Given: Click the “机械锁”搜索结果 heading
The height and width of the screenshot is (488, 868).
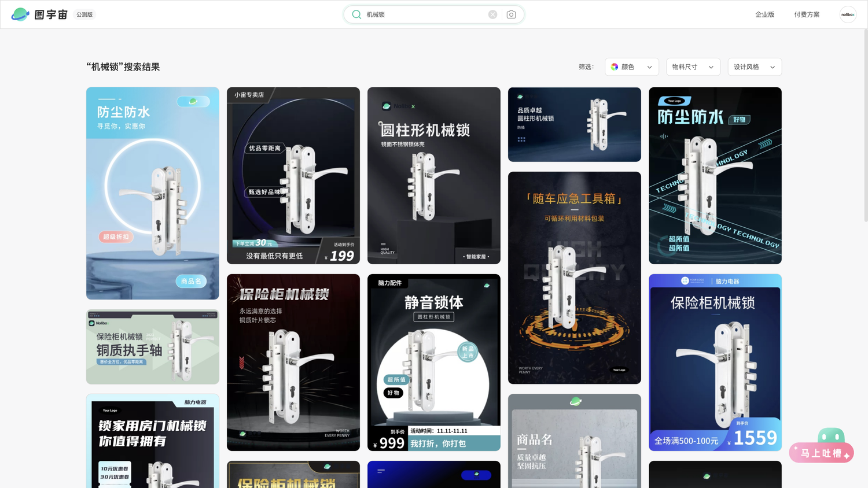Looking at the screenshot, I should (123, 67).
